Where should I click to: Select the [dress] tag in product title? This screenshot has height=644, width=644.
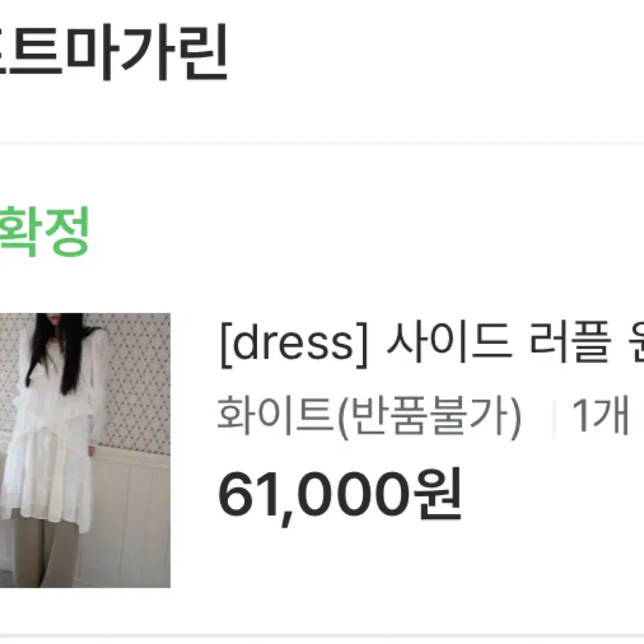coord(294,344)
